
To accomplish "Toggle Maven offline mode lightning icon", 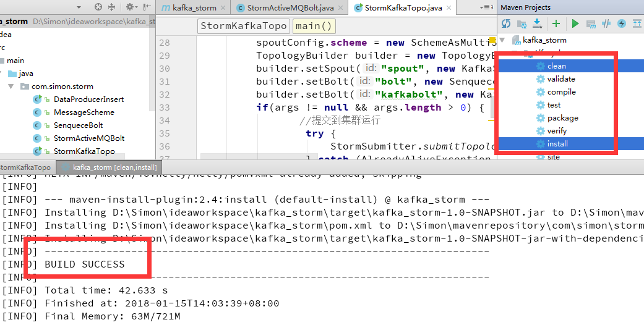I will [x=622, y=24].
